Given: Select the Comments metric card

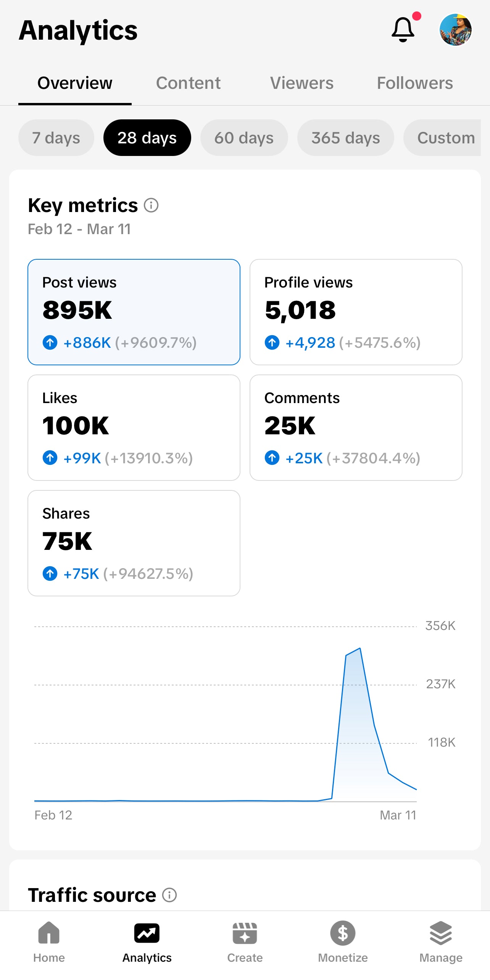Looking at the screenshot, I should click(356, 427).
